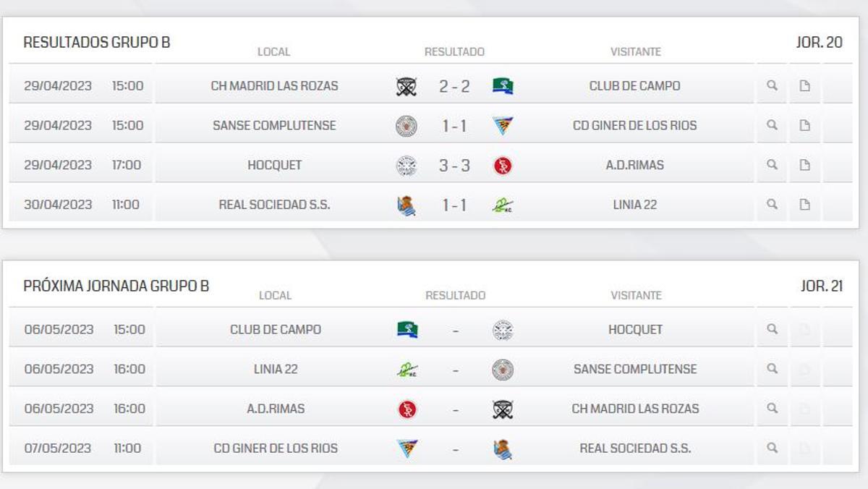This screenshot has width=868, height=489.
Task: Open details of Linia 22 vs Sanse Complutense
Action: point(773,368)
